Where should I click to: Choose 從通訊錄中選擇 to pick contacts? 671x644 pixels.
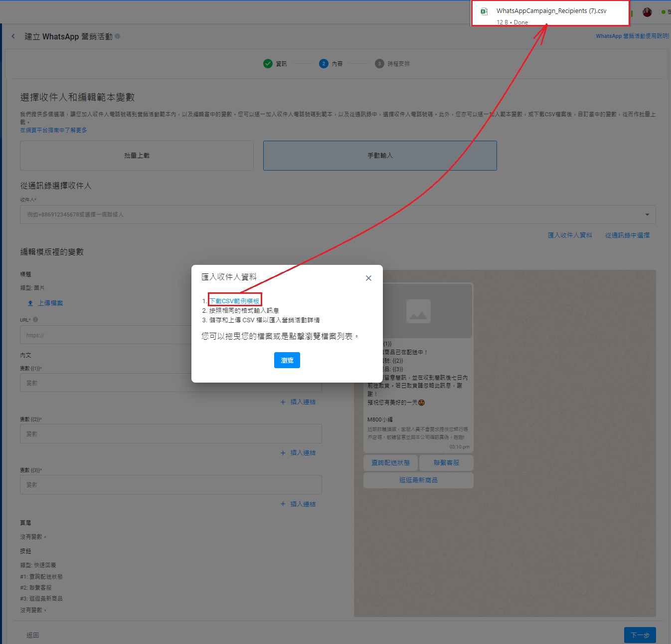[627, 235]
